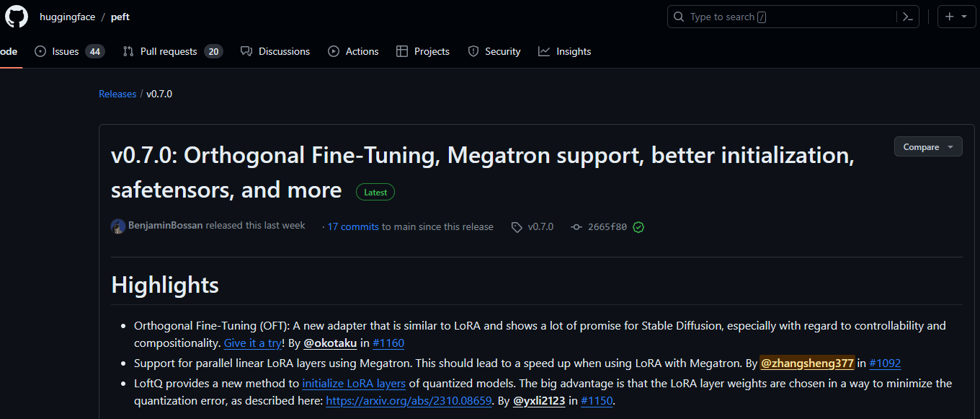Open the arxiv.org/abs/2310.08659 link
Viewport: 980px width, 419px height.
[409, 400]
